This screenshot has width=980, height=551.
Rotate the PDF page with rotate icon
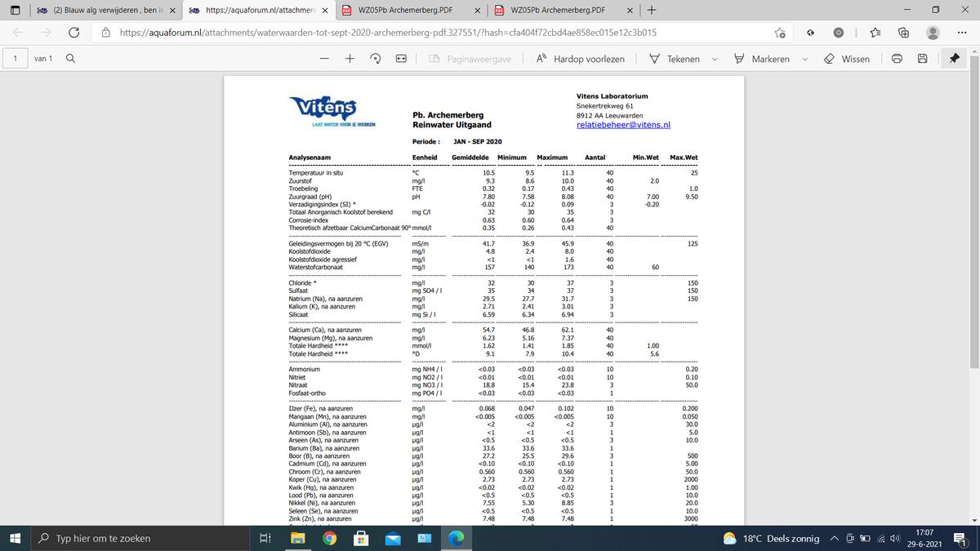[x=376, y=59]
